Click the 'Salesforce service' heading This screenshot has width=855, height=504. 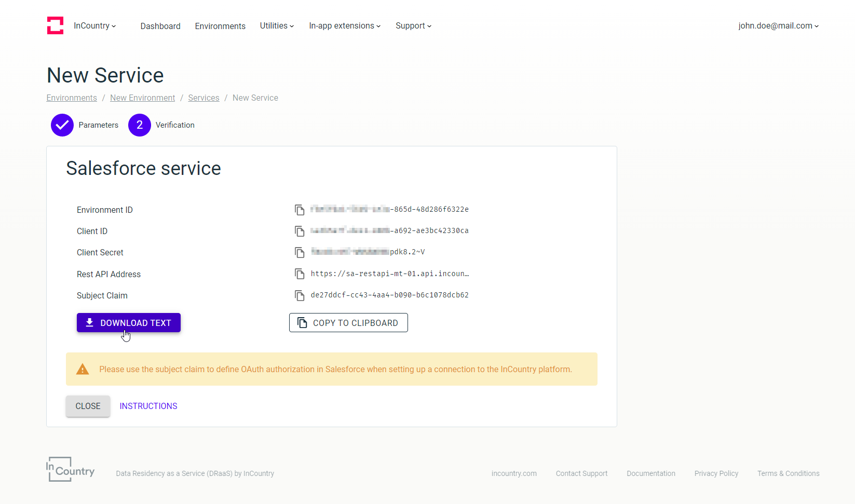pos(144,168)
